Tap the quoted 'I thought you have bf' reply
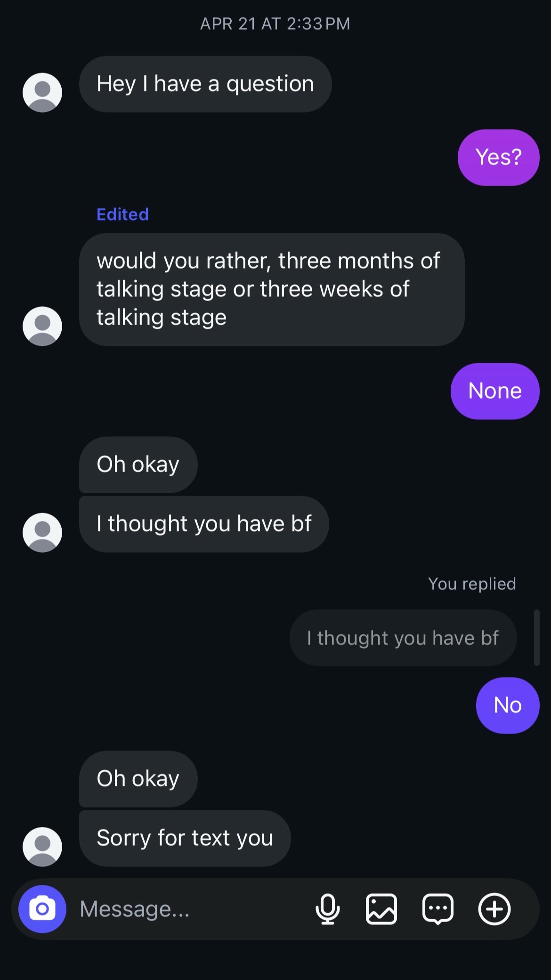 click(x=403, y=637)
